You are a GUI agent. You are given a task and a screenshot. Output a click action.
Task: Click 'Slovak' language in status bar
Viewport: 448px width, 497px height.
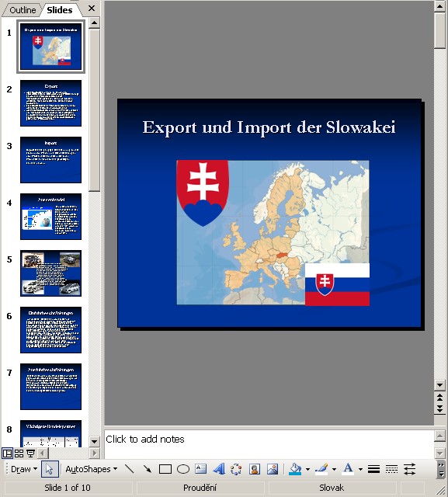pyautogui.click(x=332, y=488)
